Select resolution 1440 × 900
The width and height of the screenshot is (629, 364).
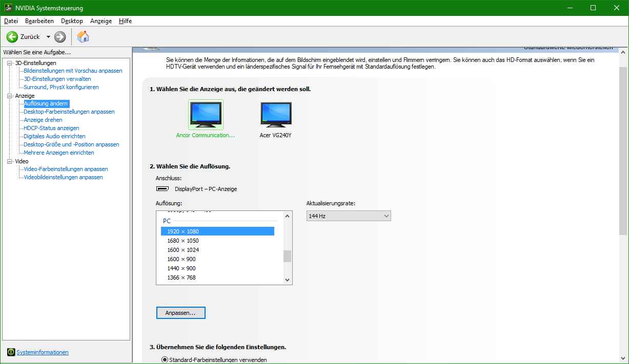218,268
